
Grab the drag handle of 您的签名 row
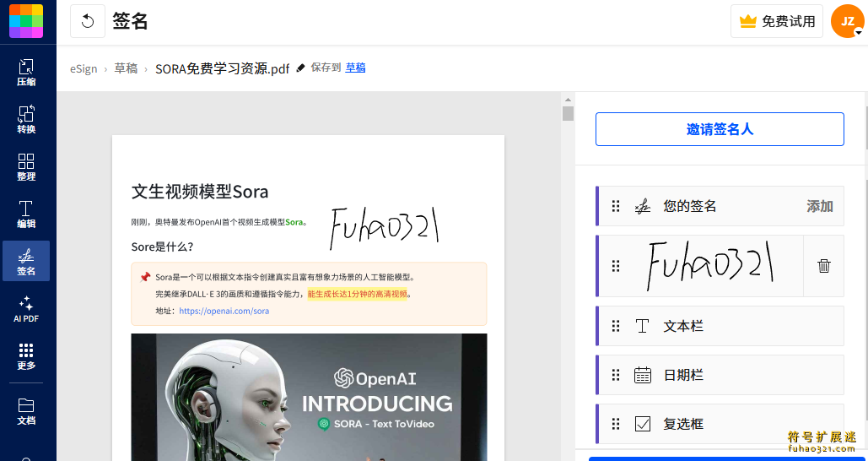[x=616, y=206]
